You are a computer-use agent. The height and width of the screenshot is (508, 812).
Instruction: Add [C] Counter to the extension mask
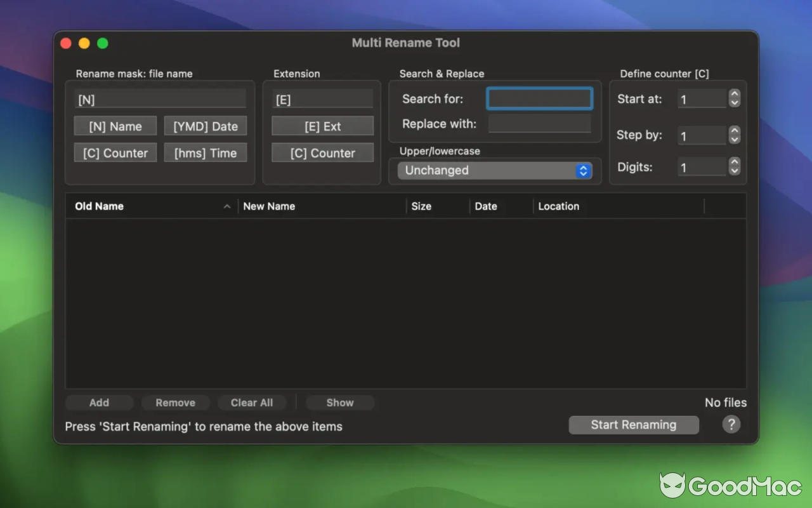coord(322,152)
